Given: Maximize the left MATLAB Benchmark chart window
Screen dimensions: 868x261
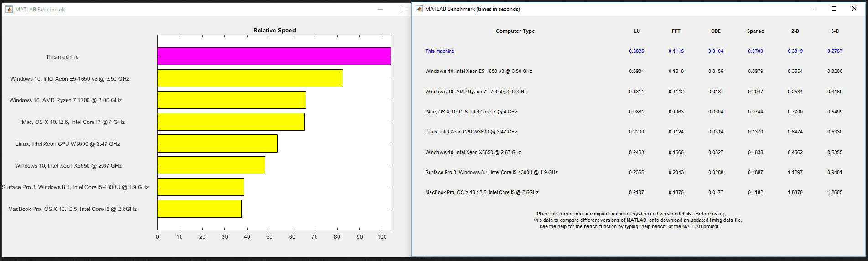Looking at the screenshot, I should pos(401,9).
